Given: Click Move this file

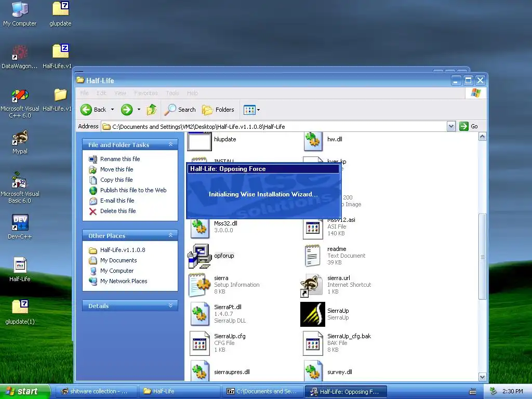Looking at the screenshot, I should click(x=116, y=169).
